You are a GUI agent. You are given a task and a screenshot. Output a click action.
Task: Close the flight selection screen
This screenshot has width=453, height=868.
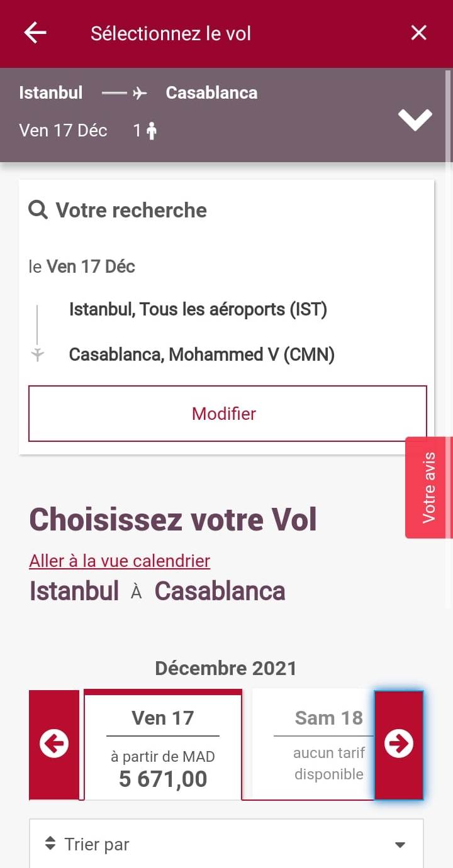(x=418, y=33)
